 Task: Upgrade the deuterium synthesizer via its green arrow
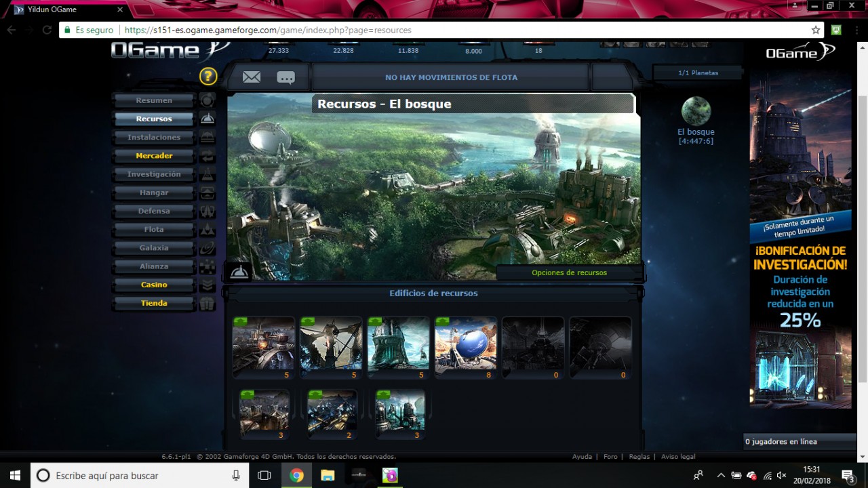tap(375, 321)
